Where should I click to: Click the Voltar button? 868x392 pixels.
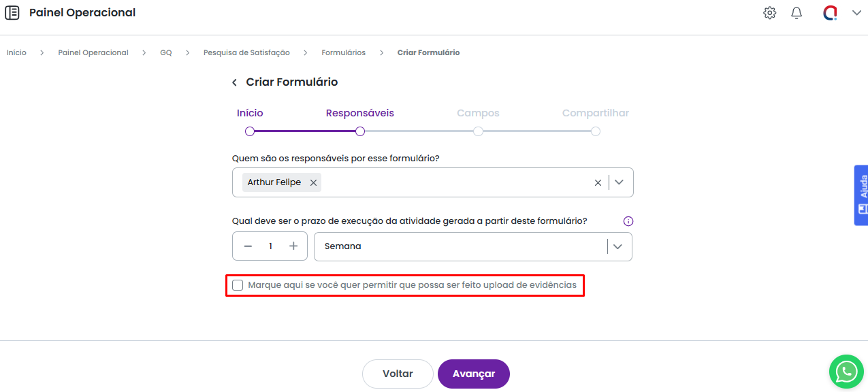(x=398, y=374)
